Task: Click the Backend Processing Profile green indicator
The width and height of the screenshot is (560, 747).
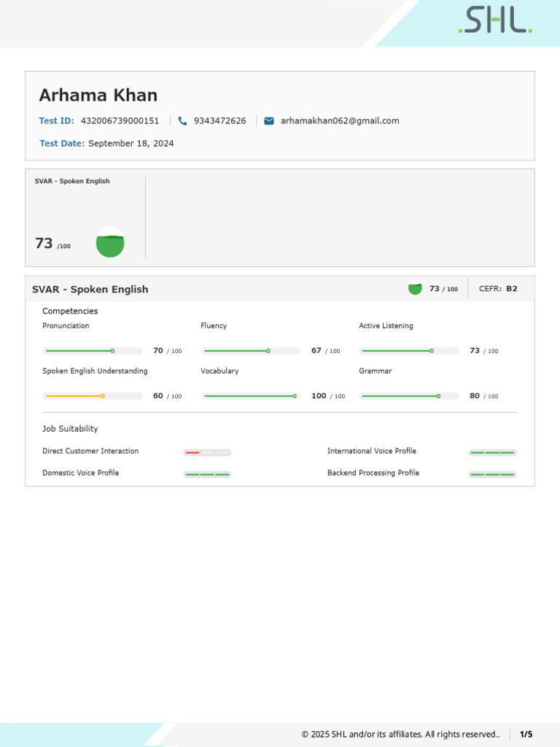Action: coord(492,475)
